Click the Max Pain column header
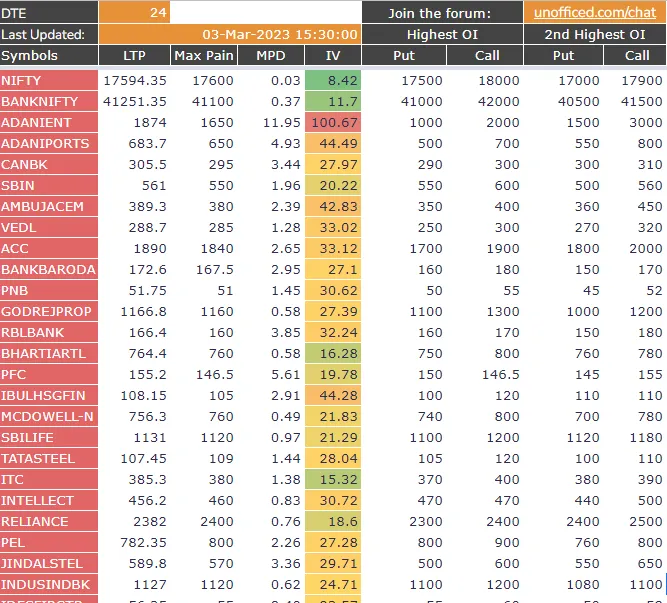This screenshot has height=603, width=667. [x=203, y=56]
